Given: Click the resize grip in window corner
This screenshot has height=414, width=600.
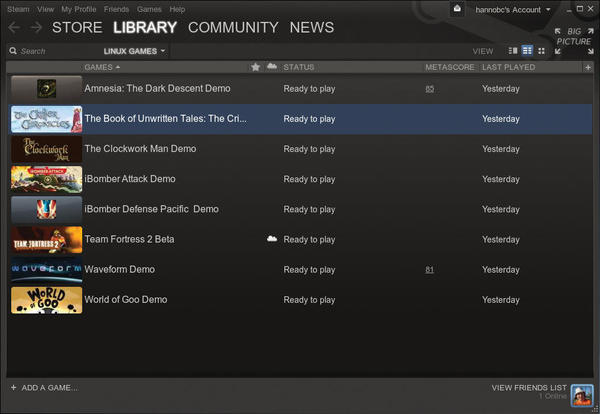Looking at the screenshot, I should [x=595, y=409].
